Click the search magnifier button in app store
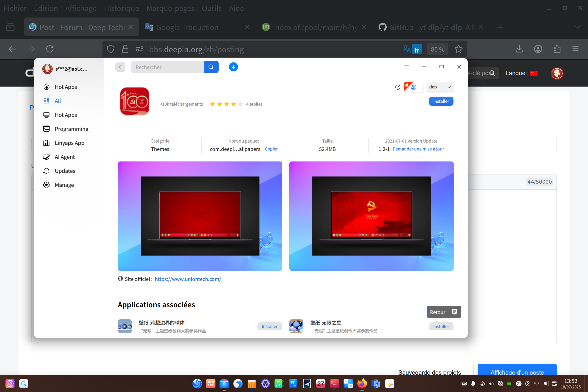588x392 pixels. [211, 67]
